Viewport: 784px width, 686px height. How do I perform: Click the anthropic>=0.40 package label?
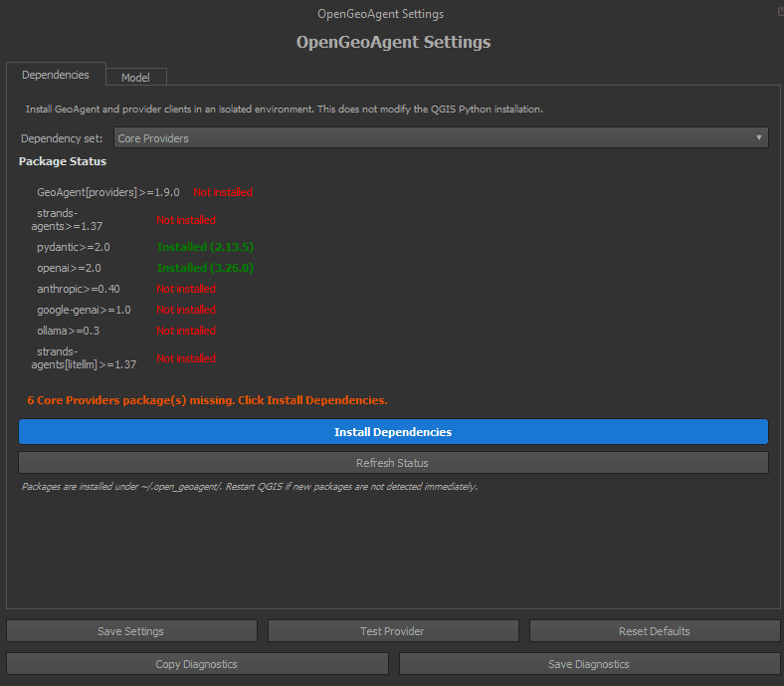(x=79, y=289)
